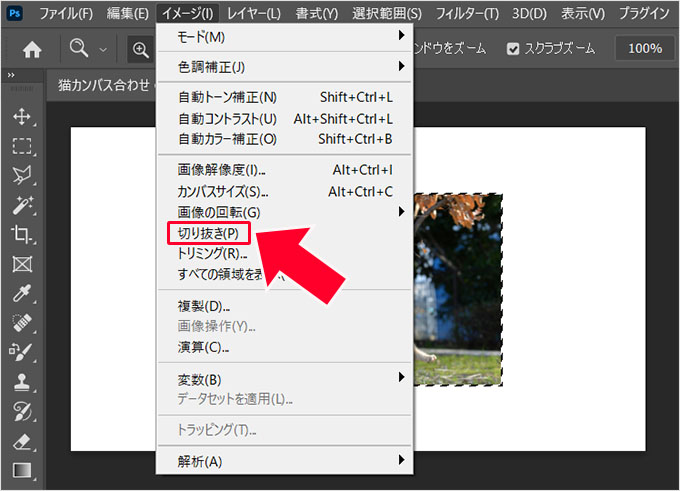
Task: Select the Spot Healing Brush tool
Action: (x=22, y=323)
